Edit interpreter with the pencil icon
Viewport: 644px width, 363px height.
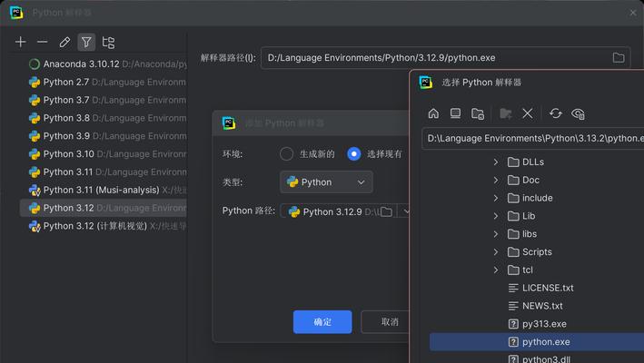point(64,42)
